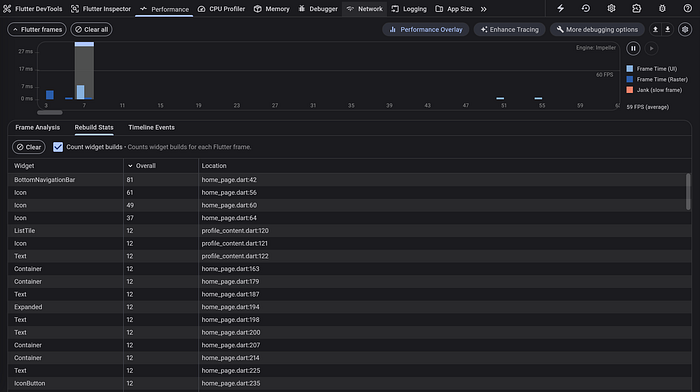Image resolution: width=700 pixels, height=392 pixels.
Task: Open location home_page.dart:225
Action: pyautogui.click(x=231, y=371)
